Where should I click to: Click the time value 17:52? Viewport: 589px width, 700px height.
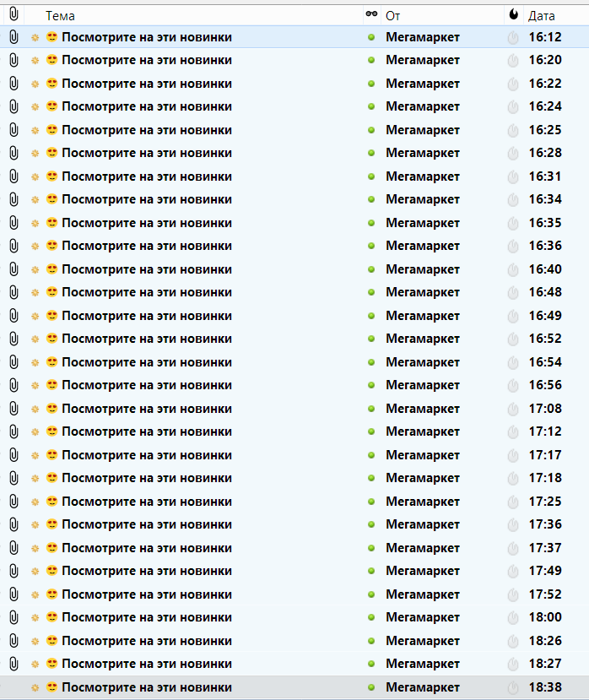point(545,594)
